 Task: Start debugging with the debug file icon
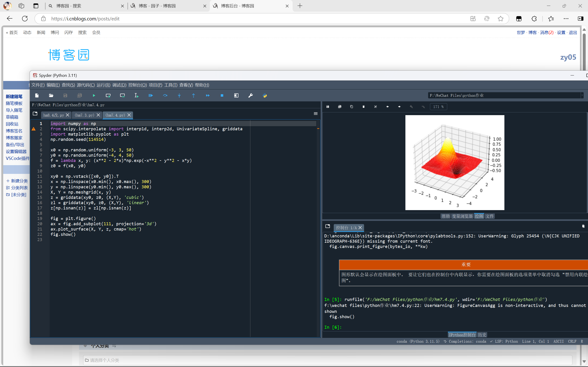pos(151,96)
